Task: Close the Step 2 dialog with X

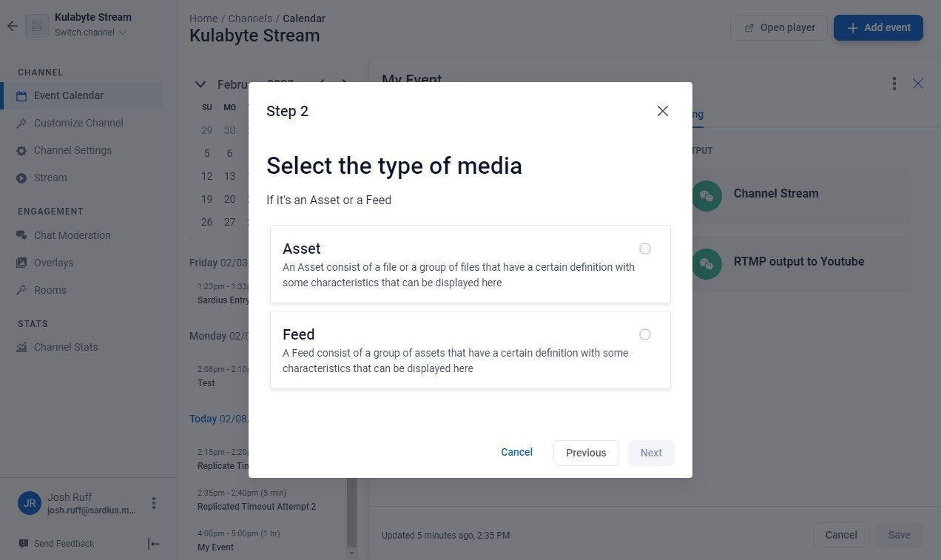Action: (663, 111)
